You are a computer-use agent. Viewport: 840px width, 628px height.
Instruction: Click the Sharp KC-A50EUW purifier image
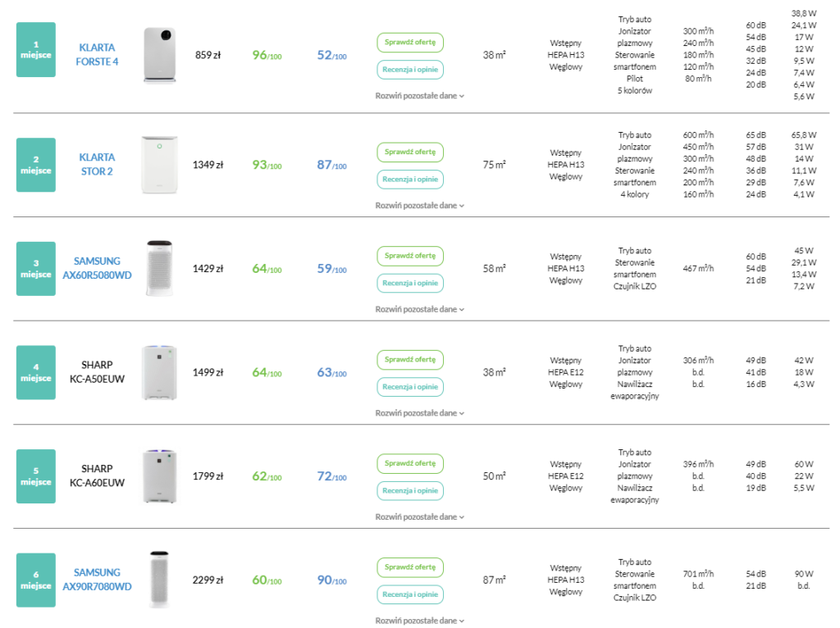[x=159, y=372]
